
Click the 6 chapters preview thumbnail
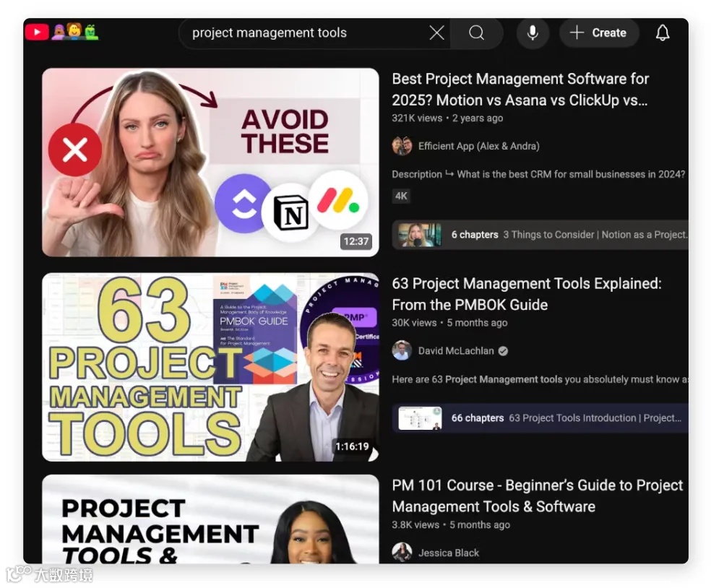click(x=419, y=235)
